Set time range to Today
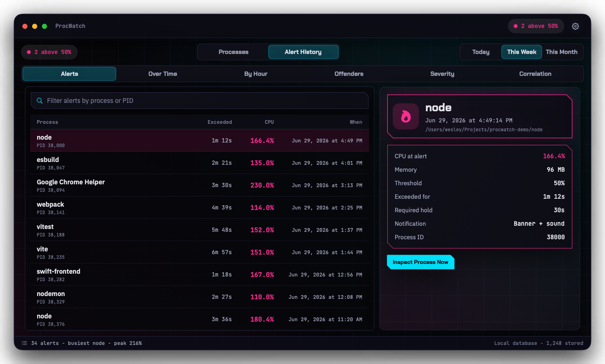 [x=481, y=52]
